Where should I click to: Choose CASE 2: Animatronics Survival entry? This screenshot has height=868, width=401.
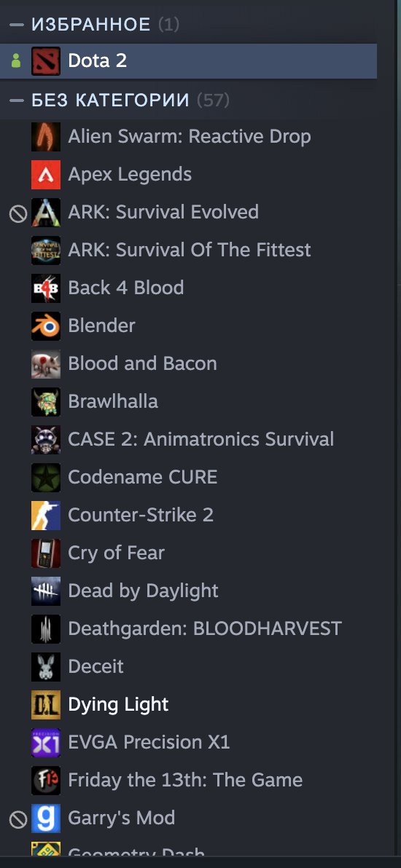189,439
